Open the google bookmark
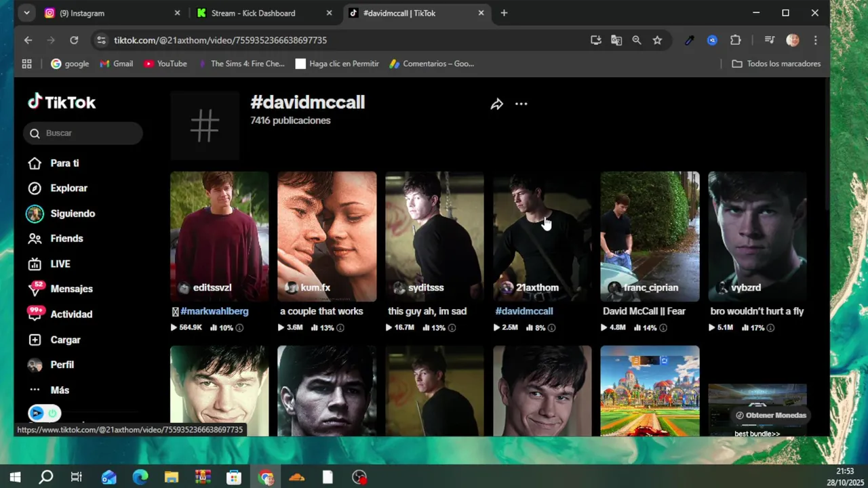 [x=70, y=64]
